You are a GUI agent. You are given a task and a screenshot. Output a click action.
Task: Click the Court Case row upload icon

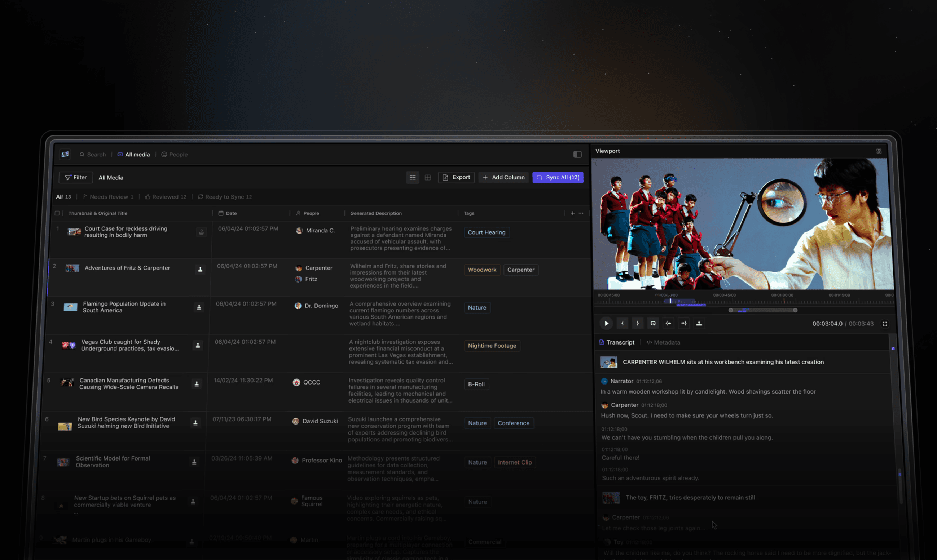201,232
